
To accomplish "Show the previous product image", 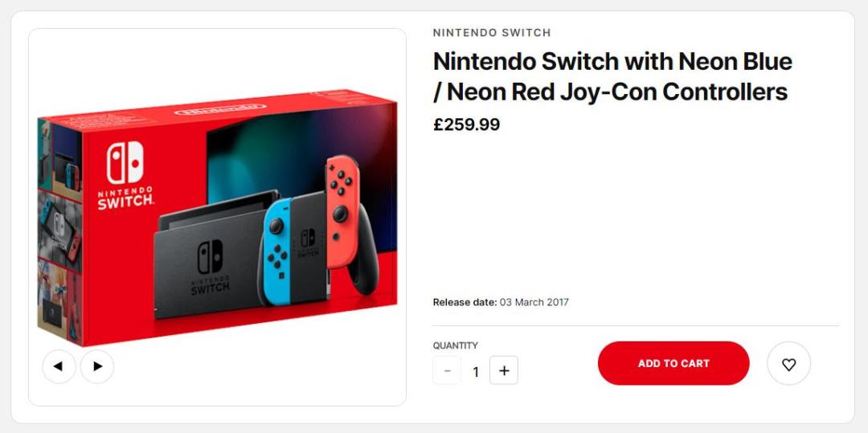I will (x=59, y=366).
